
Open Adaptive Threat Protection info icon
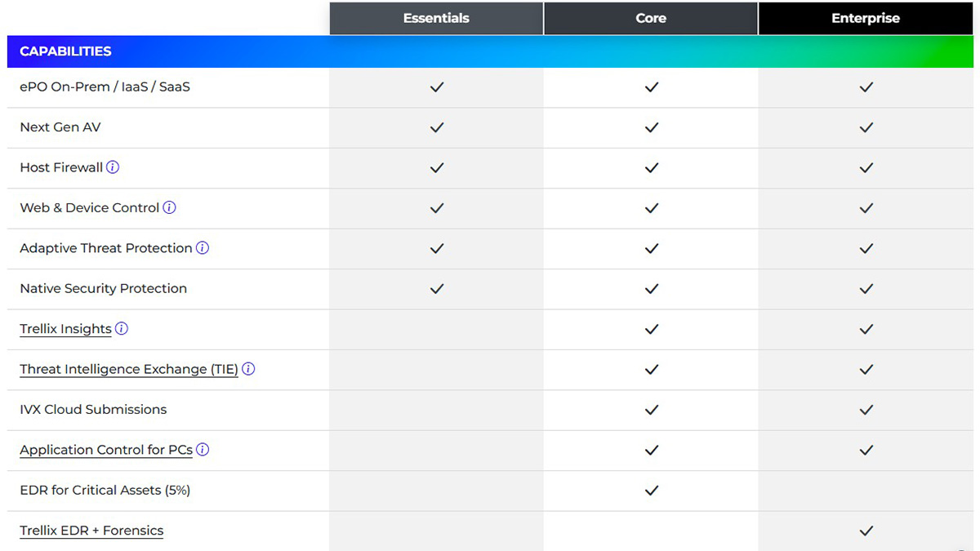coord(203,248)
